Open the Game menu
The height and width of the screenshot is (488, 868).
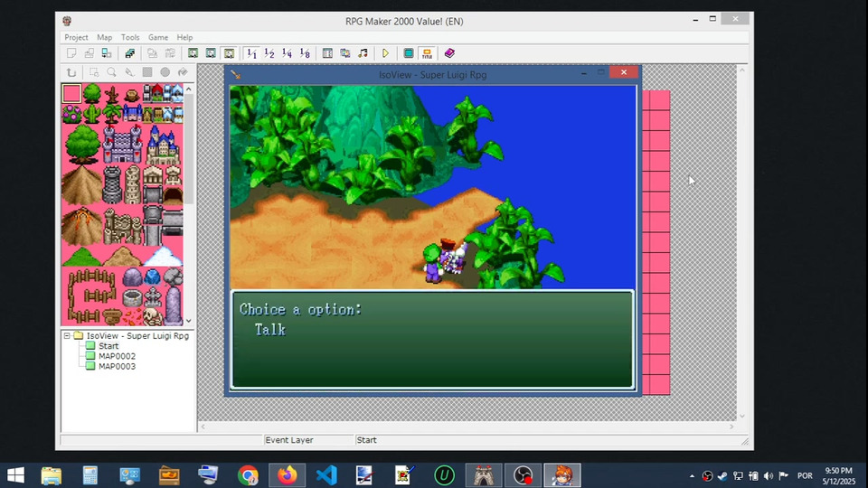pyautogui.click(x=157, y=37)
